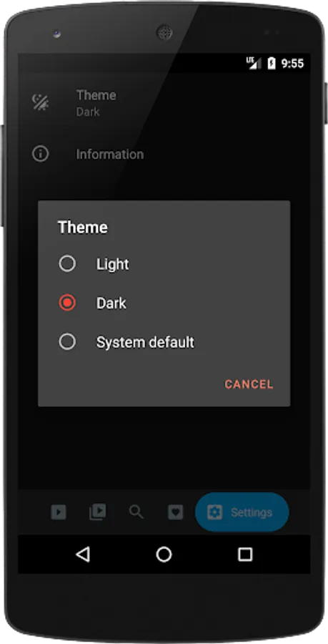Image resolution: width=328 pixels, height=644 pixels.
Task: Tap the System default text label
Action: pyautogui.click(x=145, y=342)
